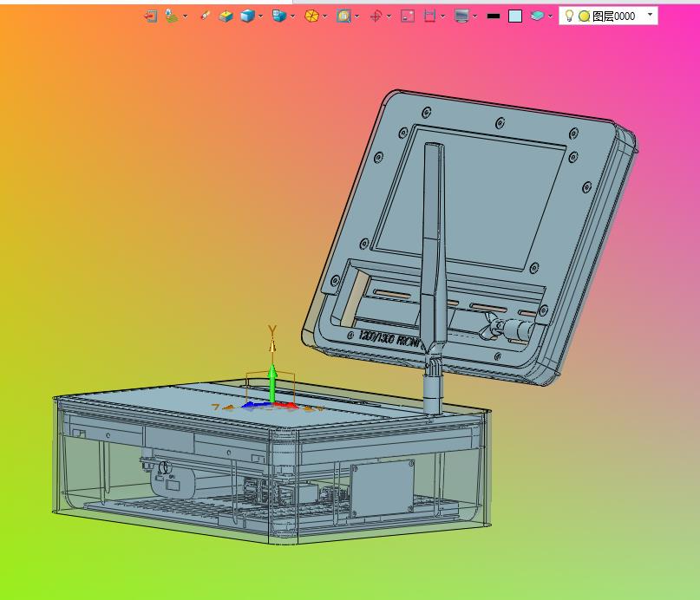This screenshot has height=600, width=700.
Task: Click the gray monitor display icon
Action: coord(461,16)
